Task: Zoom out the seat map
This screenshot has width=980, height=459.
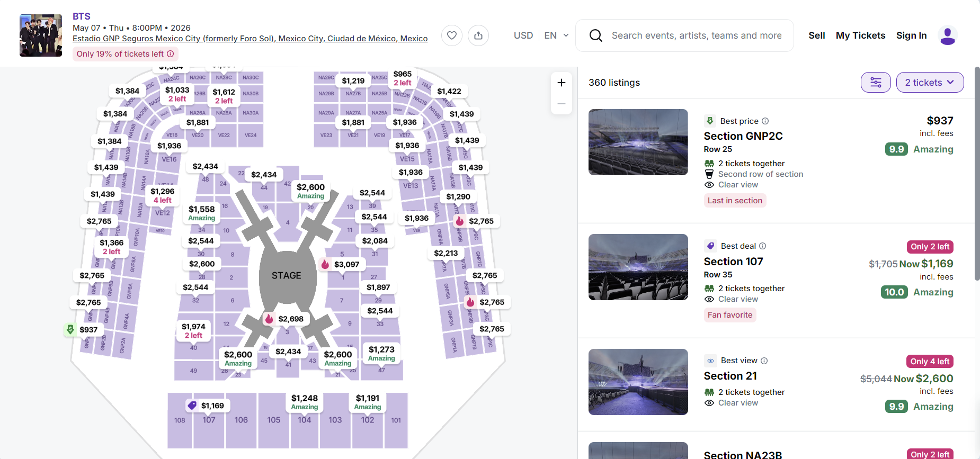Action: coord(562,104)
